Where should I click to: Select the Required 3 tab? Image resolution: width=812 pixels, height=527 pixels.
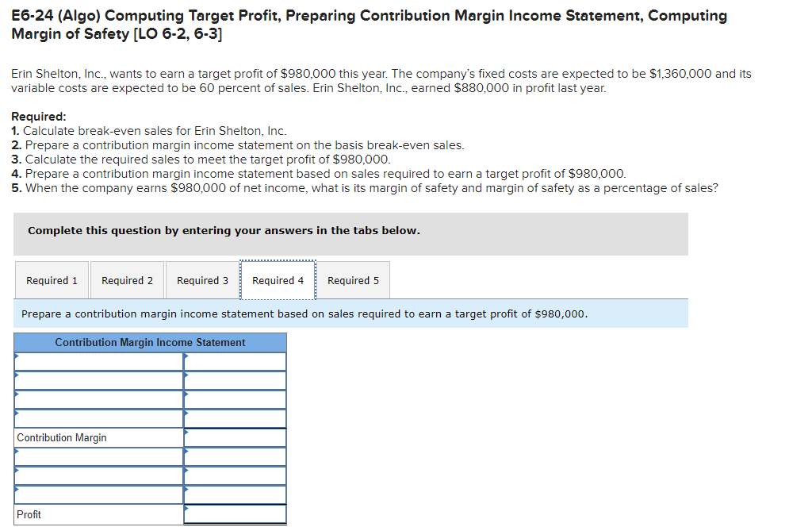pos(202,280)
